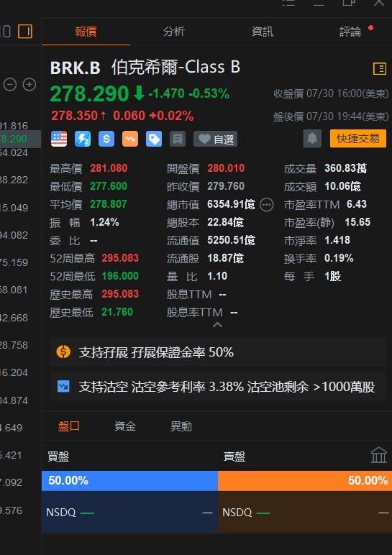
Task: Click the 市盈率TTM value 6.43
Action: tap(357, 204)
